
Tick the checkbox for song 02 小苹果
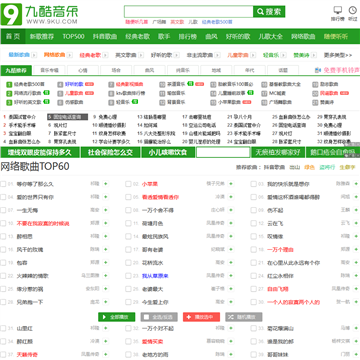pyautogui.click(x=128, y=184)
